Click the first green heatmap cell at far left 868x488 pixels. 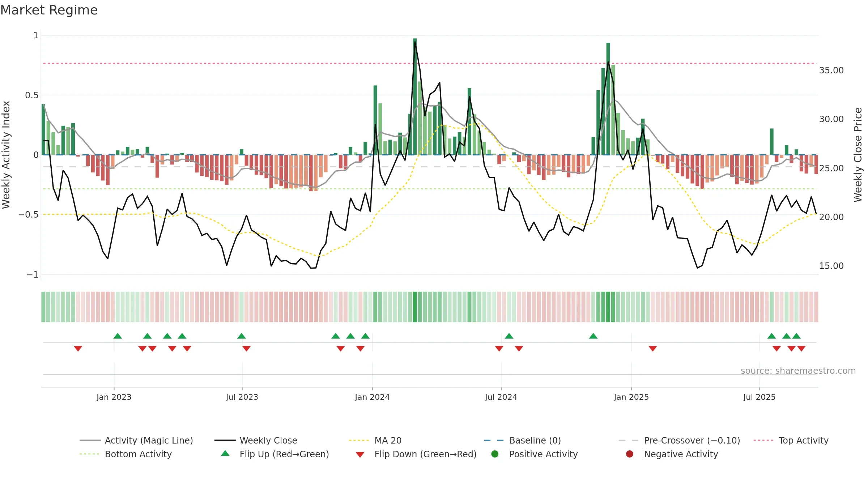click(43, 307)
